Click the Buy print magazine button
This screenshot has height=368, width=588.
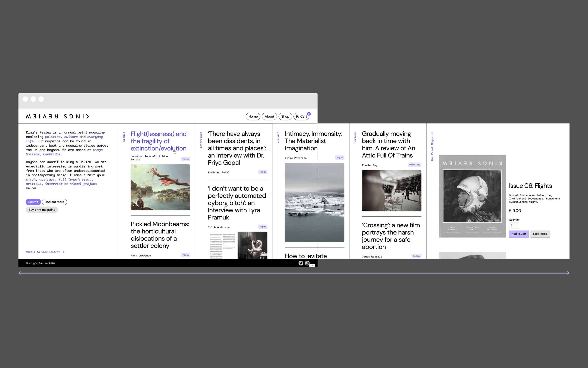42,210
